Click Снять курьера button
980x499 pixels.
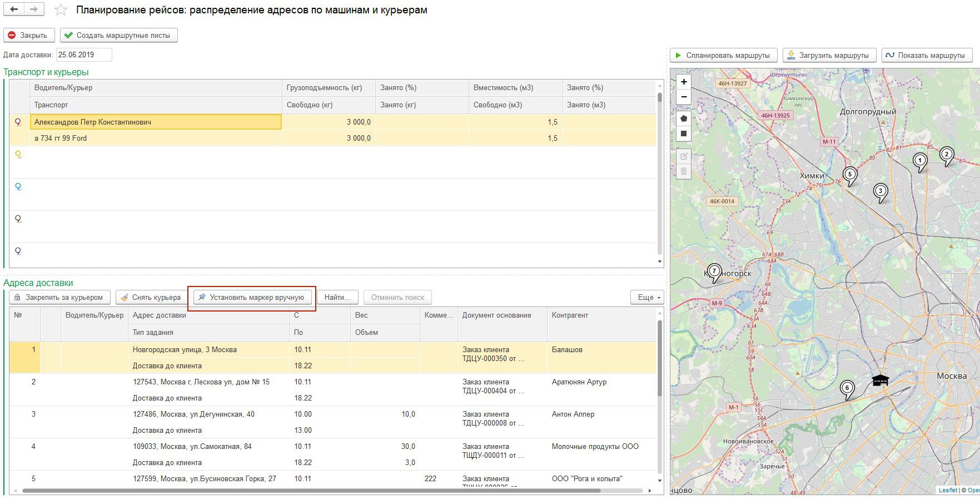click(151, 297)
